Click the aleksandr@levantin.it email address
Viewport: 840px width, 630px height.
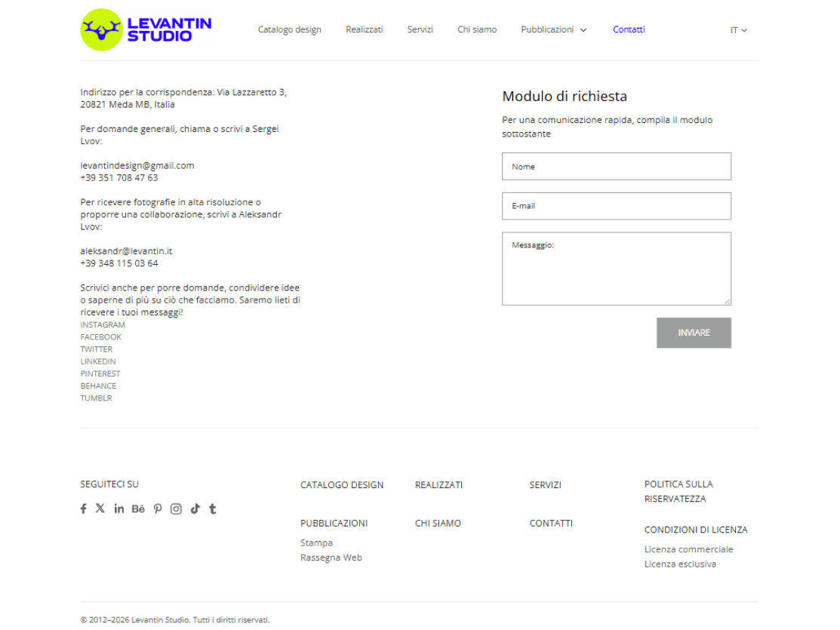tap(127, 250)
